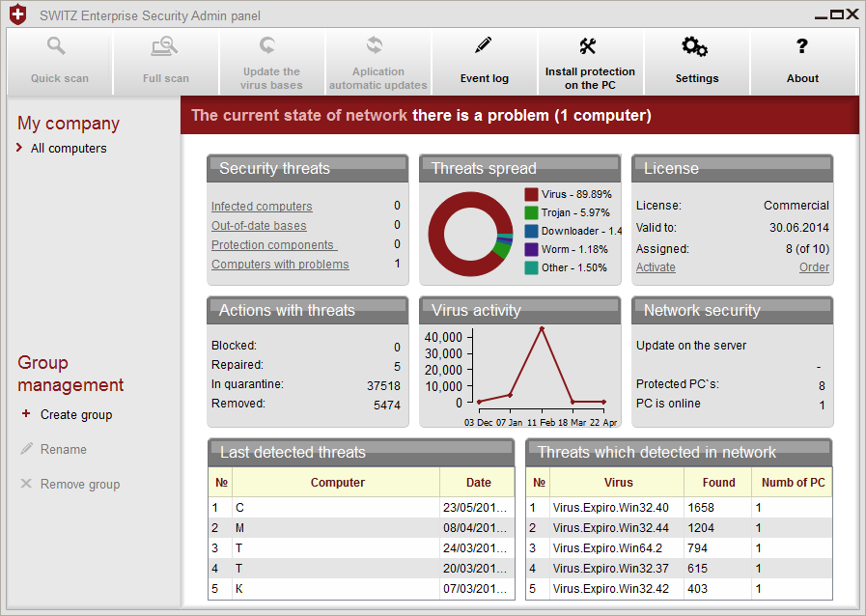The height and width of the screenshot is (616, 866).
Task: Click the Update virus bases icon
Action: click(269, 45)
